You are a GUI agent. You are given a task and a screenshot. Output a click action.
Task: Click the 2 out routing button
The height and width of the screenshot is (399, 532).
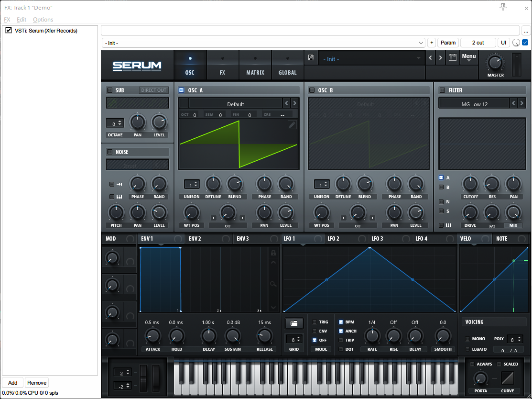pyautogui.click(x=478, y=43)
